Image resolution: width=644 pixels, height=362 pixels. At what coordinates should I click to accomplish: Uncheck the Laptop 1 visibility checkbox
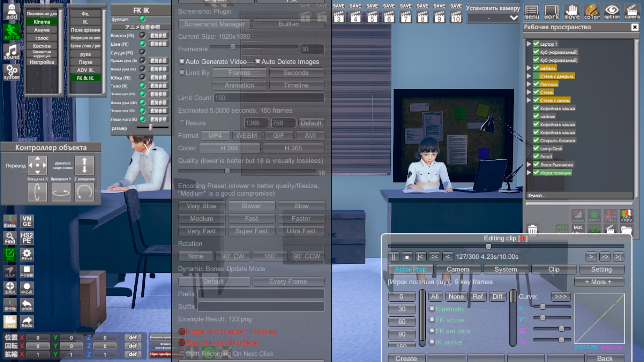(536, 44)
